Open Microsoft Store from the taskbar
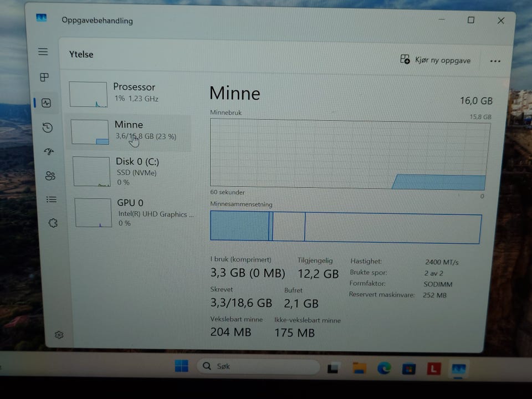 click(409, 369)
